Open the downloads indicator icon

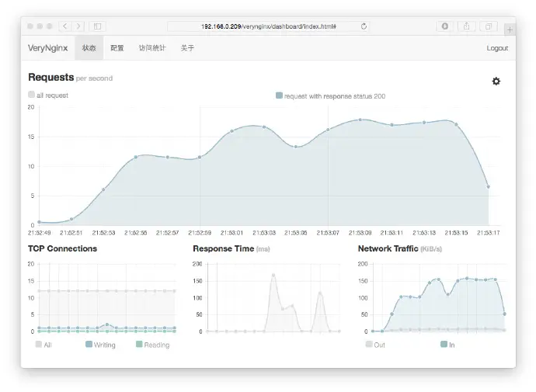point(445,26)
